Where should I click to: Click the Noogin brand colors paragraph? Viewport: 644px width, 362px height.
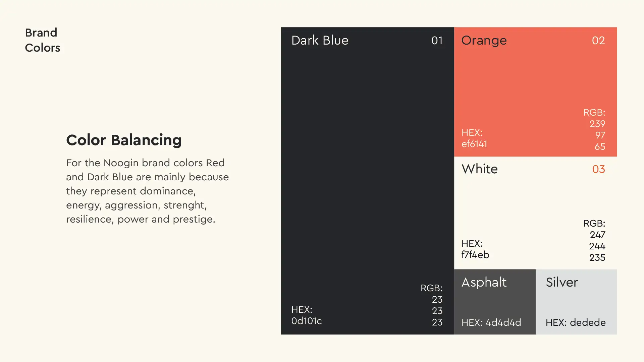click(x=147, y=191)
